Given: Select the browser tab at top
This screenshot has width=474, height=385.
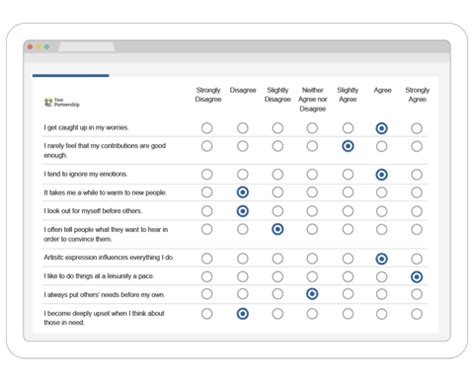Looking at the screenshot, I should pos(87,47).
